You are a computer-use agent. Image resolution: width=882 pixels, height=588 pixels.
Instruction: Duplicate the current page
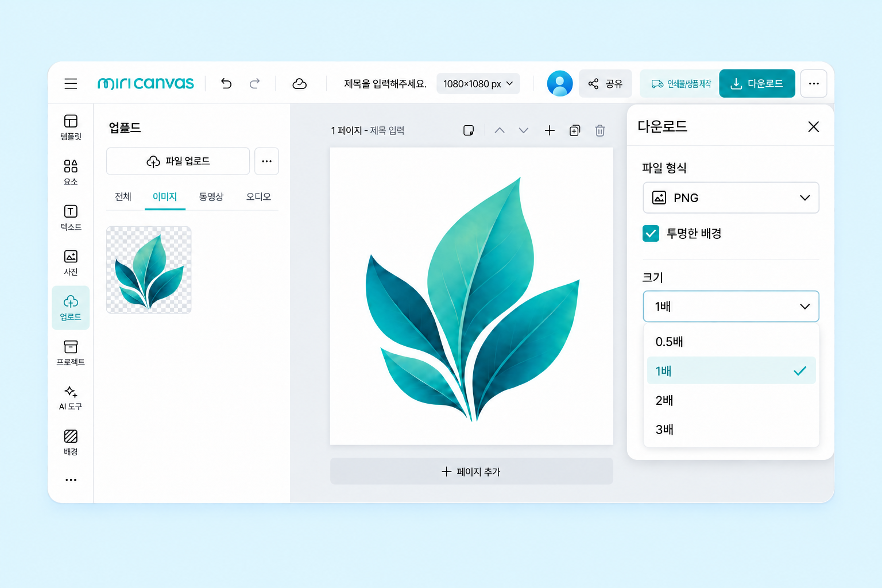575,130
